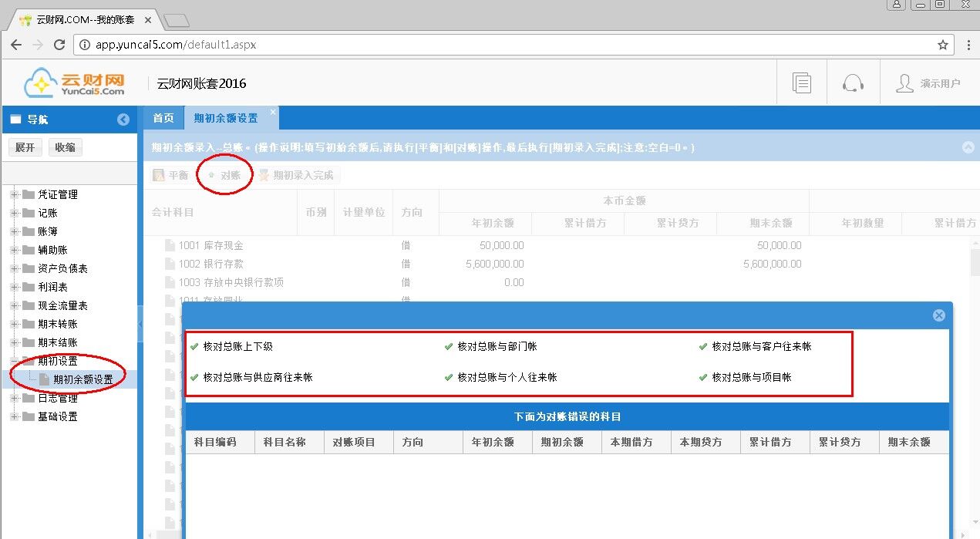Select the 期初余额设置 tree item
Image resolution: width=980 pixels, height=539 pixels.
pyautogui.click(x=83, y=379)
